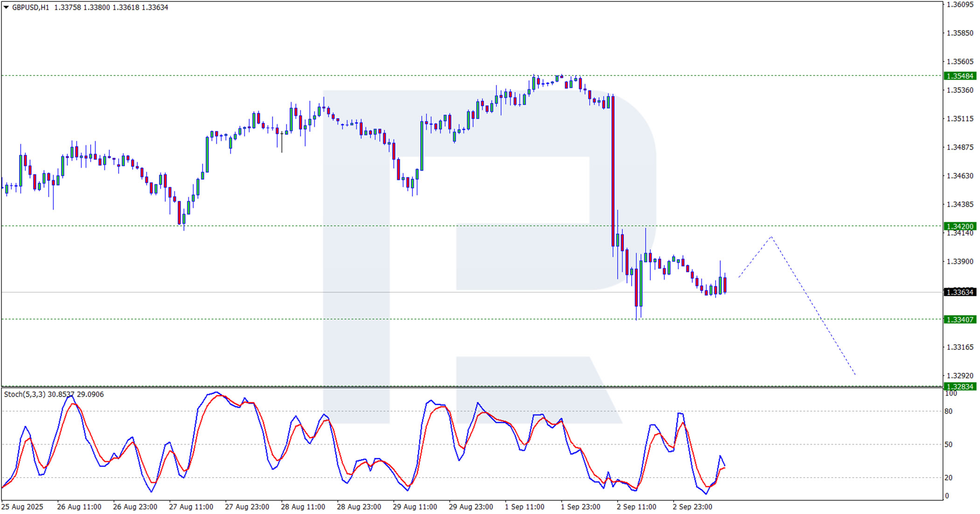Open the dropdown arrow beside GBPUSD,H1
Image resolution: width=980 pixels, height=514 pixels.
(6, 7)
